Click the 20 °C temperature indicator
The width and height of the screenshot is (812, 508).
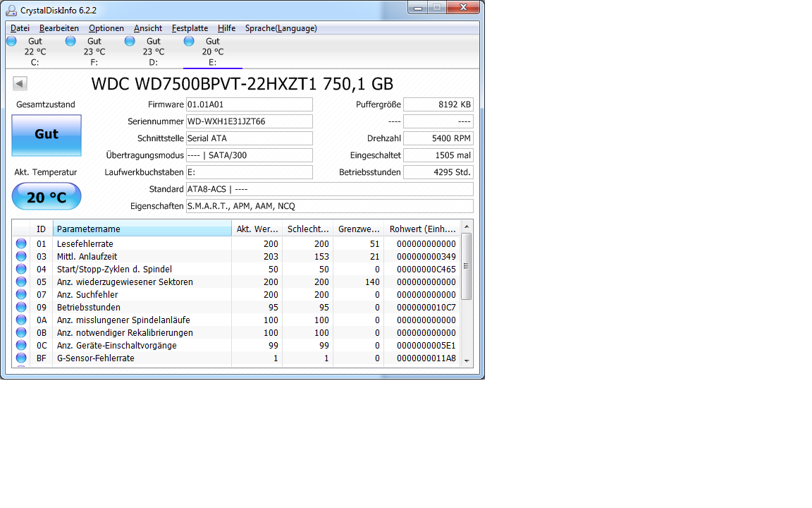(x=47, y=196)
